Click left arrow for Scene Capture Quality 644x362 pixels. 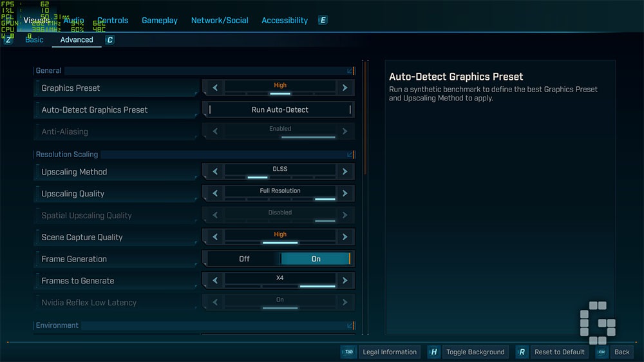[x=215, y=236]
